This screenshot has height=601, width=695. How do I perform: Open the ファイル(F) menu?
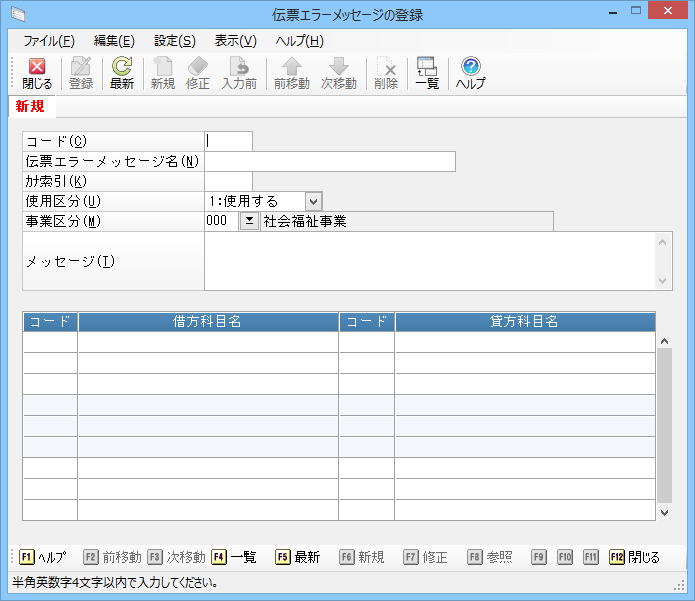coord(48,41)
